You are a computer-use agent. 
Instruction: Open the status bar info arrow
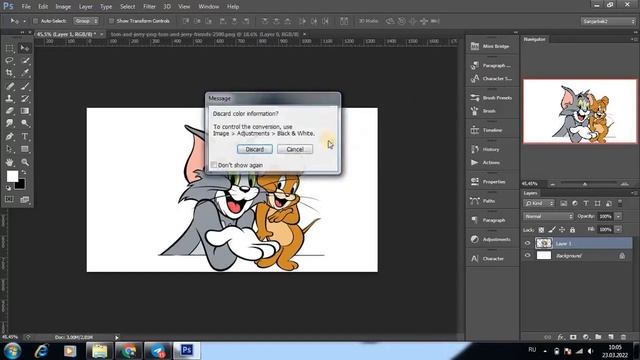[x=117, y=338]
